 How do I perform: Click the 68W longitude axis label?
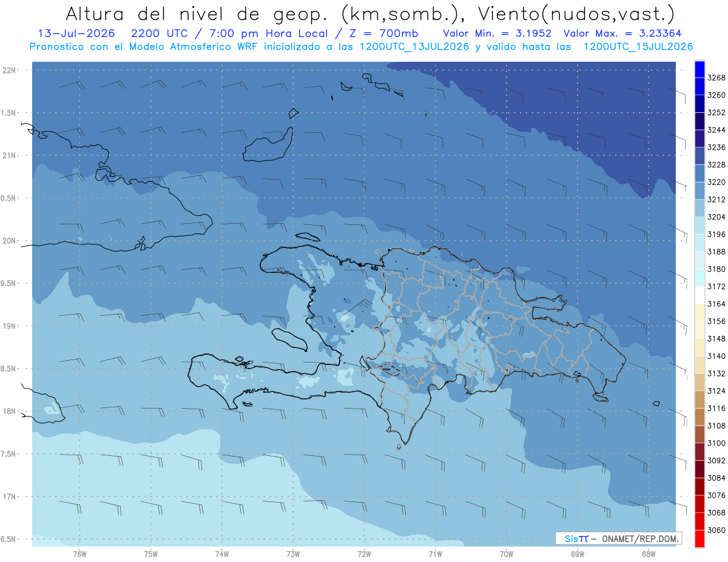coord(649,554)
